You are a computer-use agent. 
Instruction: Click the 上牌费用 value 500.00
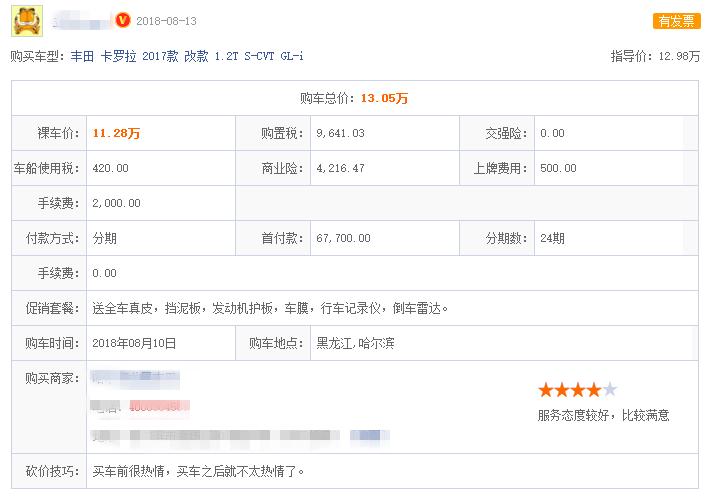pyautogui.click(x=558, y=168)
